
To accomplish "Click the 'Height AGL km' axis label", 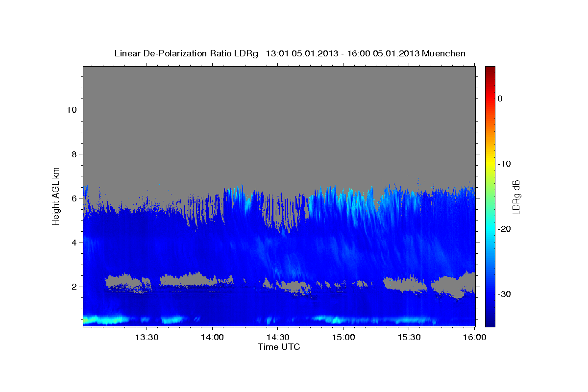I will [56, 196].
